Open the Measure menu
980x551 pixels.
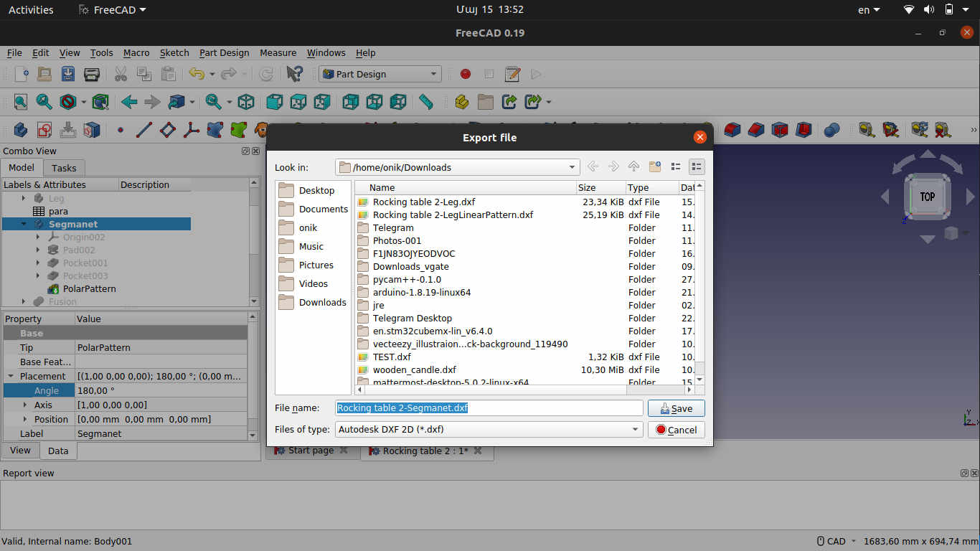click(x=278, y=53)
